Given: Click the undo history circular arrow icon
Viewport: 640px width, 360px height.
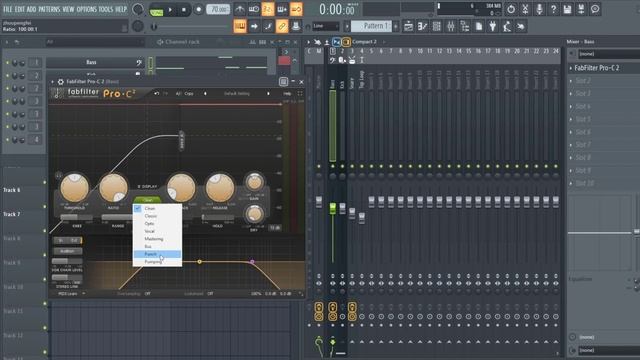Looking at the screenshot, I should (x=511, y=9).
